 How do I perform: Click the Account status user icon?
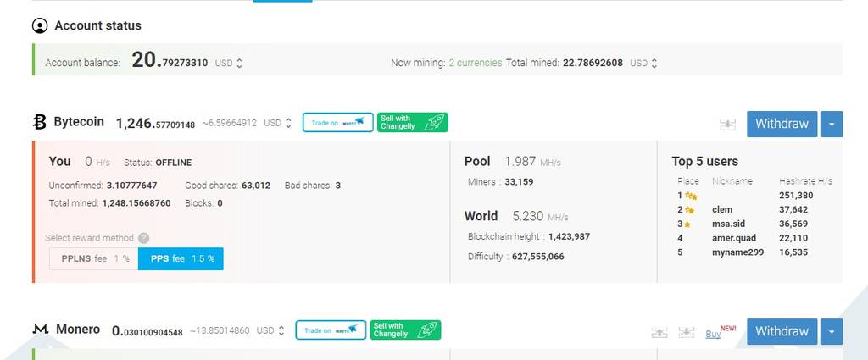[40, 25]
